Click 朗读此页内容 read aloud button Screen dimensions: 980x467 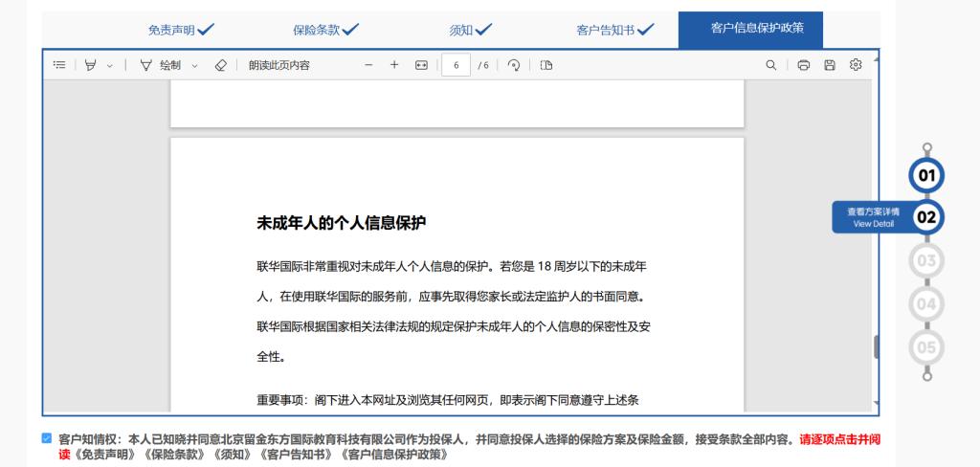(x=278, y=65)
